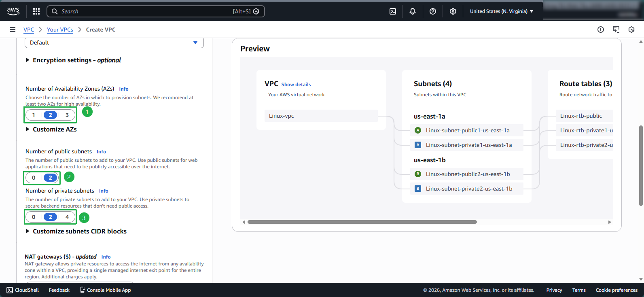Click the preview horizontal scrollbar thumb
This screenshot has height=297, width=644.
tap(362, 222)
